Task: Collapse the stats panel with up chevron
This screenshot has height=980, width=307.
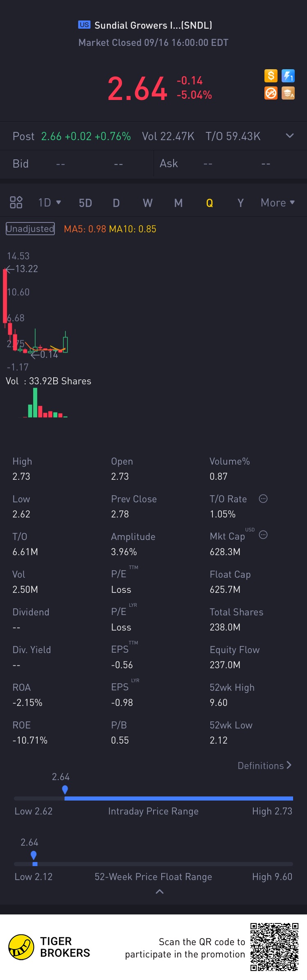Action: click(x=160, y=892)
